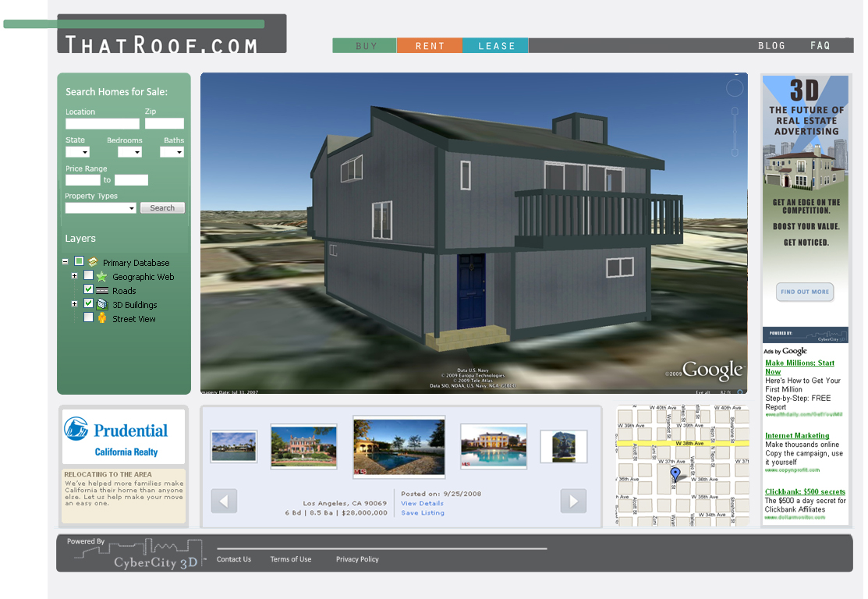Click the Search button

tap(162, 208)
